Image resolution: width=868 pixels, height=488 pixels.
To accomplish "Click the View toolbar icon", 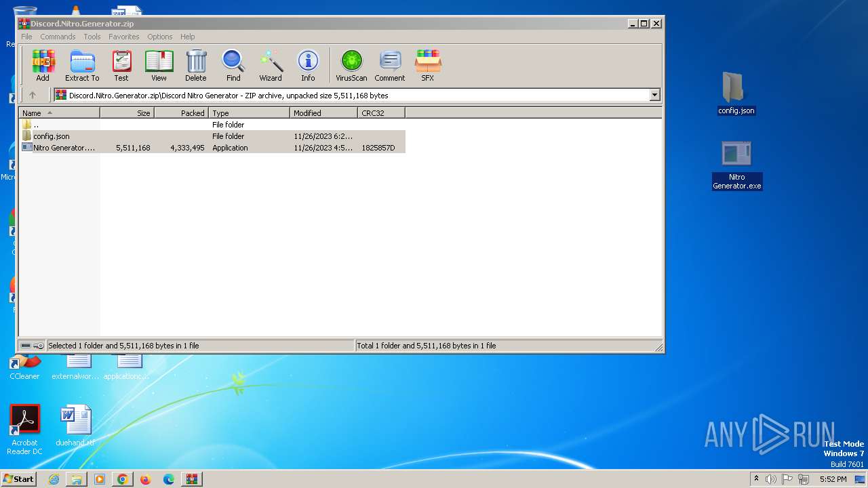I will click(x=159, y=66).
